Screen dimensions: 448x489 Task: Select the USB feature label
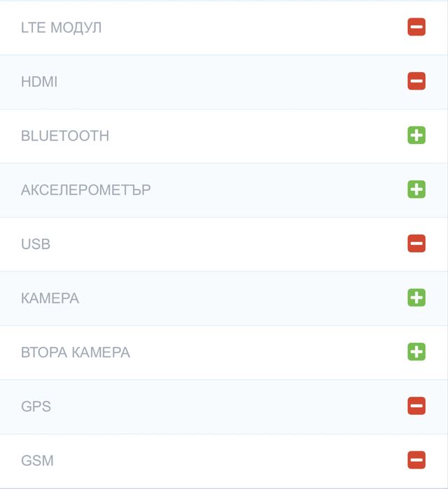(36, 244)
